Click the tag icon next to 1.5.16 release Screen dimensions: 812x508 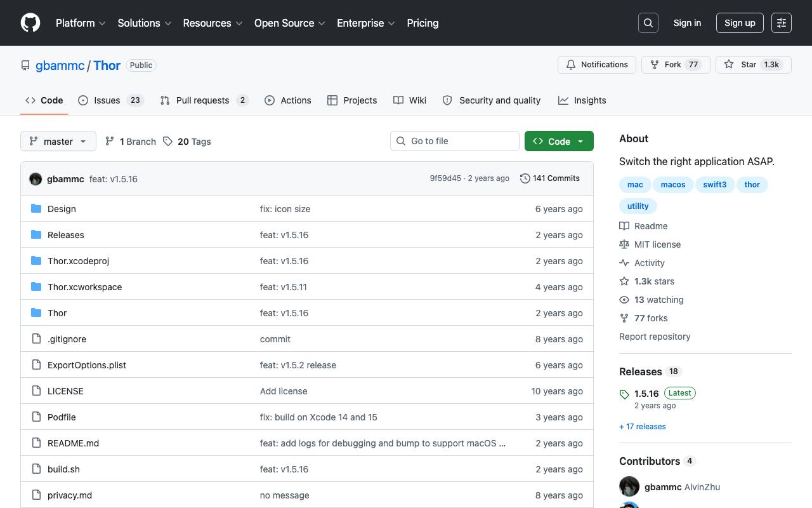(624, 394)
